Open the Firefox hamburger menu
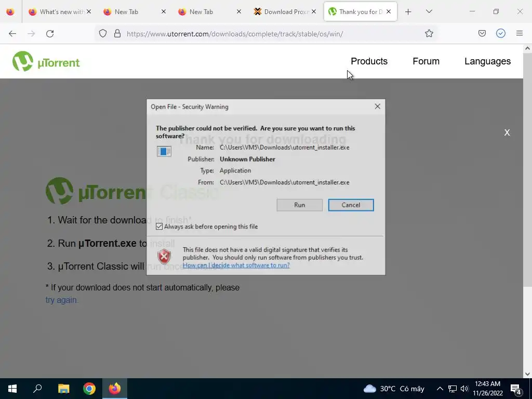 coord(520,33)
